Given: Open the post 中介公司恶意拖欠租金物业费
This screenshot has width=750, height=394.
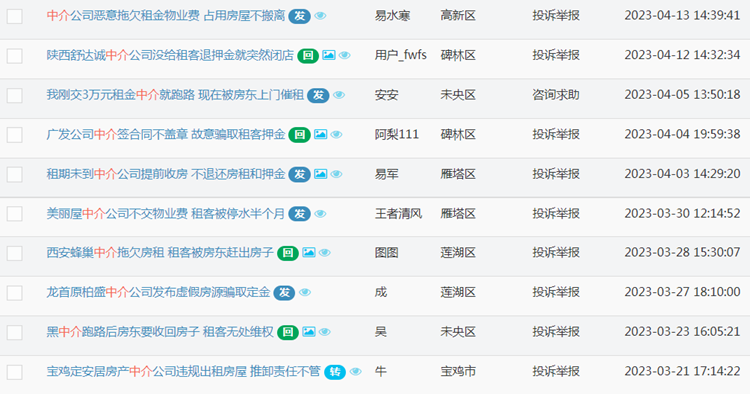Looking at the screenshot, I should (x=165, y=16).
